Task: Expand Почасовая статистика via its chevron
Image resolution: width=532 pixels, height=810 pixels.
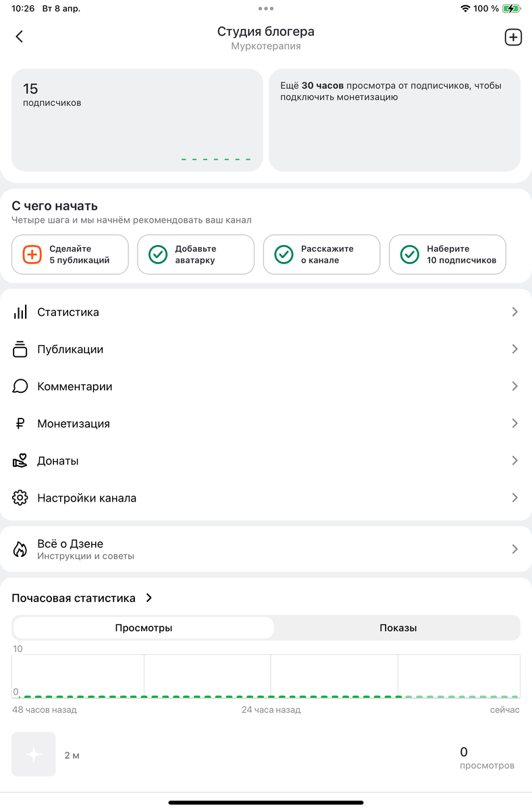Action: coord(149,598)
